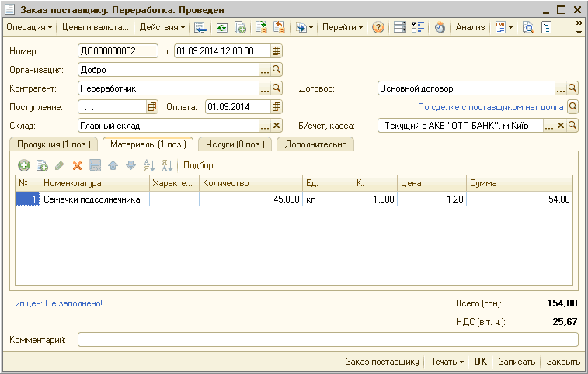The image size is (588, 374).
Task: Click ellipsis button of Контрагент field
Action: click(265, 88)
